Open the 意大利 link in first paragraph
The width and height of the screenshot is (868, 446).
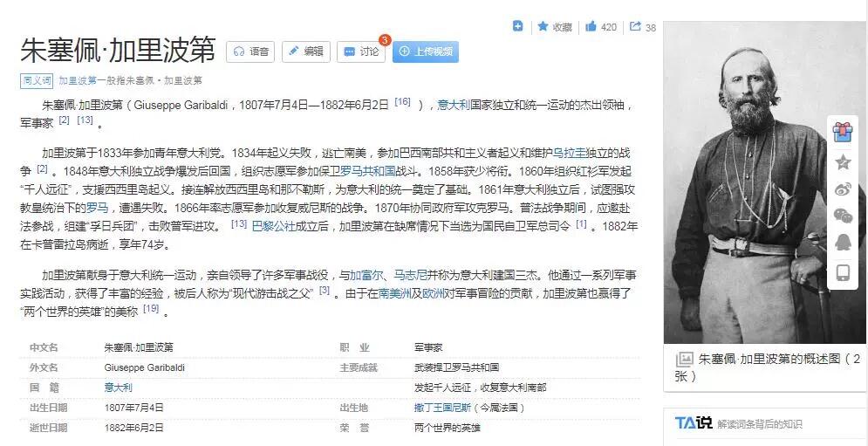453,105
